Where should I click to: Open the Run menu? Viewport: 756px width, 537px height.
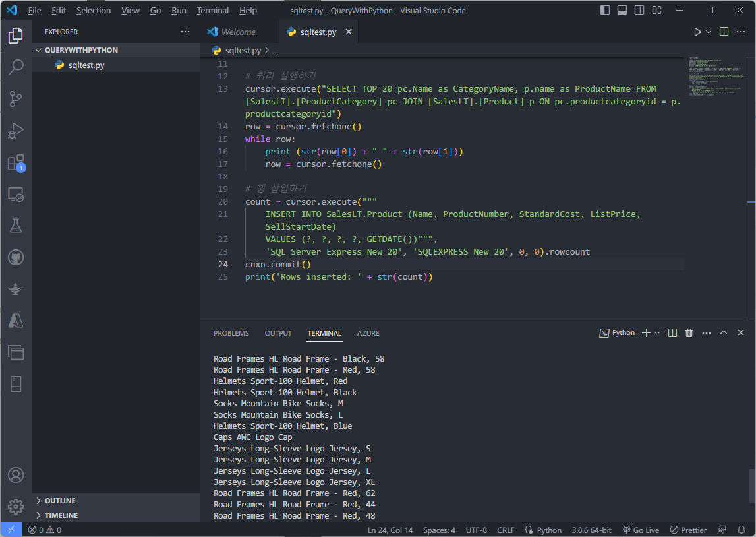pyautogui.click(x=179, y=10)
